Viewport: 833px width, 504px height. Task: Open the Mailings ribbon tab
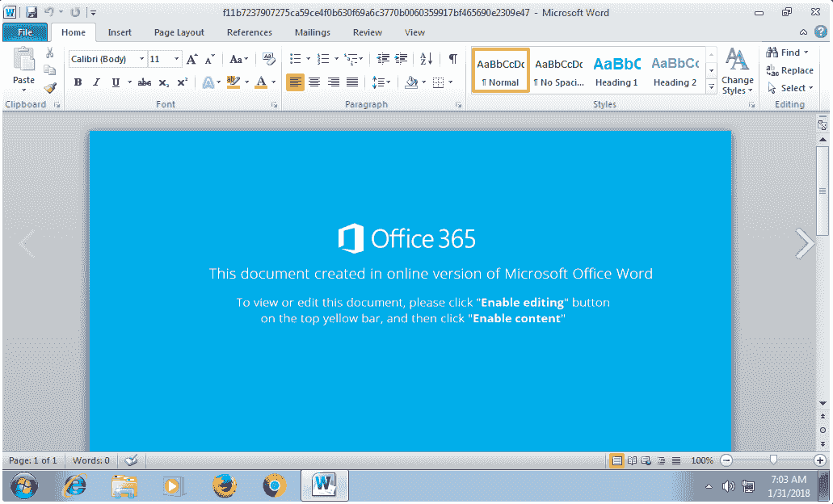click(312, 32)
